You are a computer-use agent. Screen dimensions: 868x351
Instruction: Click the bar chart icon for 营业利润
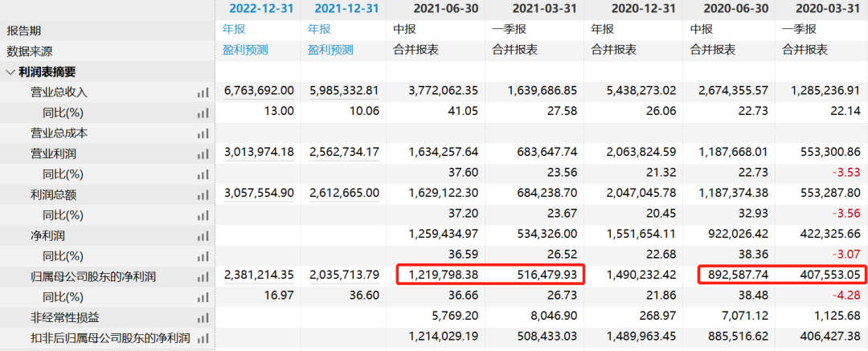point(203,153)
